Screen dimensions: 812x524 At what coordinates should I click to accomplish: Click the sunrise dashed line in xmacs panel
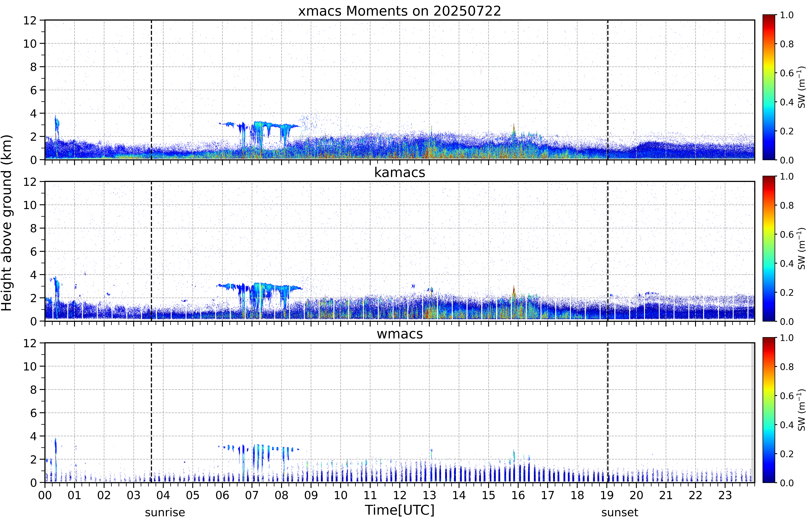(151, 90)
